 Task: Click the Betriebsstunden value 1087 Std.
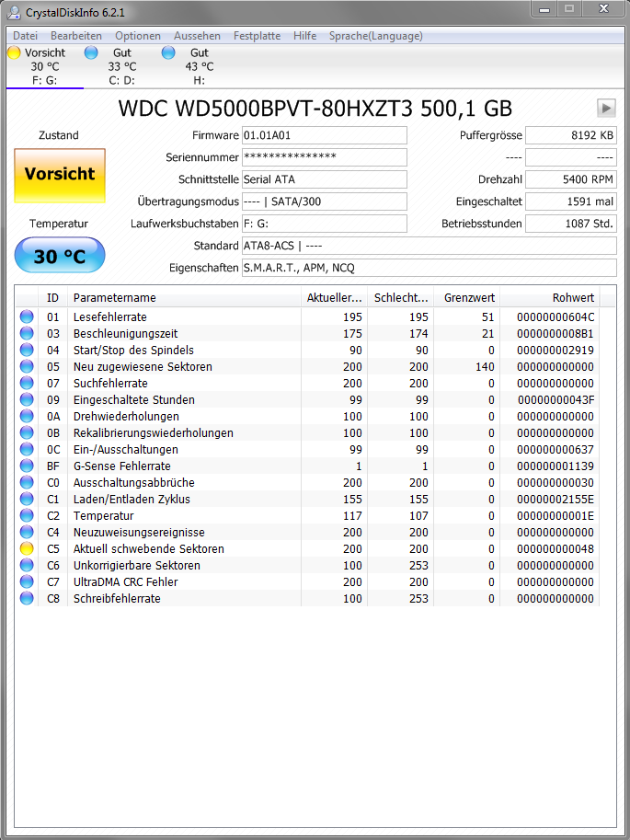[571, 224]
